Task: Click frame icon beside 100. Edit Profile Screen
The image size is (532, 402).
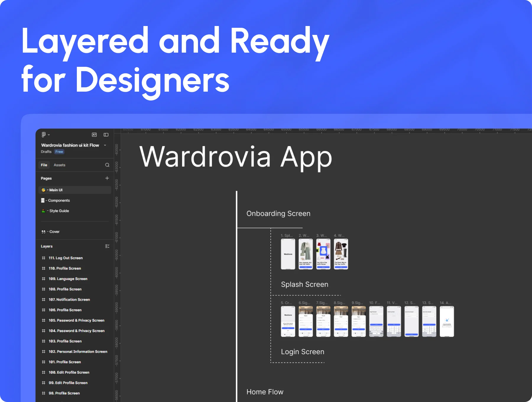Action: coord(43,372)
